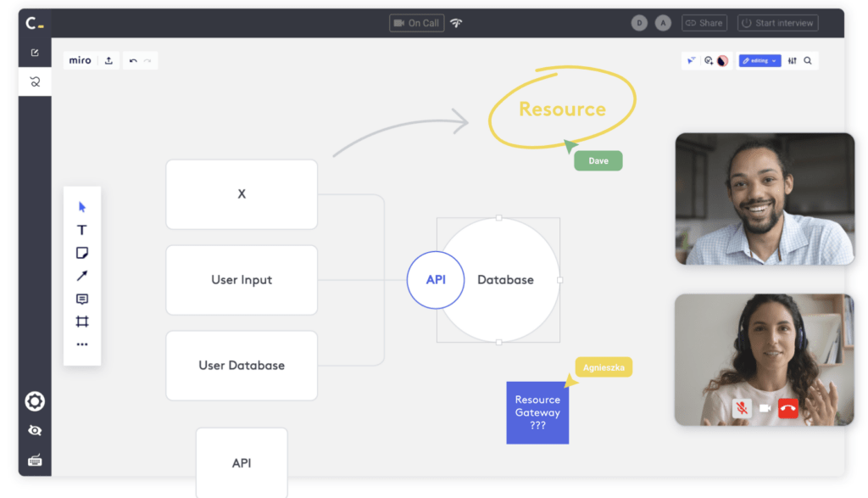Viewport: 868px width, 498px height.
Task: Click the On Call button
Action: pyautogui.click(x=416, y=23)
